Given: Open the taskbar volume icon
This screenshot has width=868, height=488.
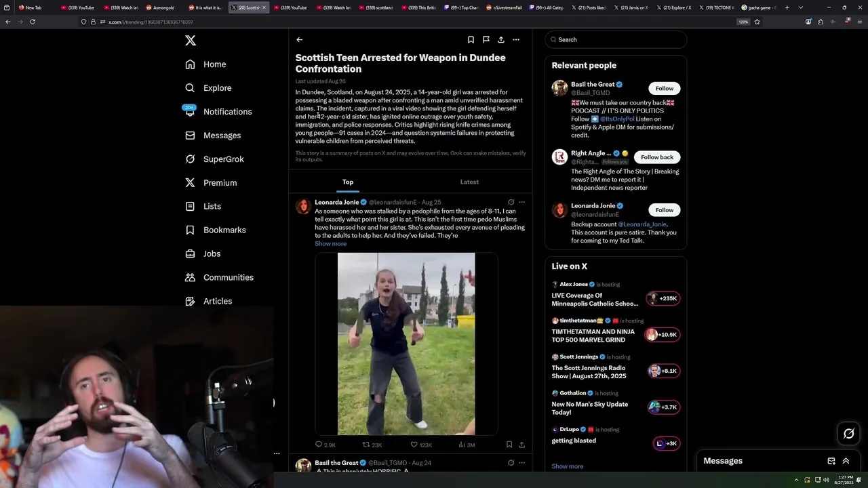Looking at the screenshot, I should click(x=826, y=480).
